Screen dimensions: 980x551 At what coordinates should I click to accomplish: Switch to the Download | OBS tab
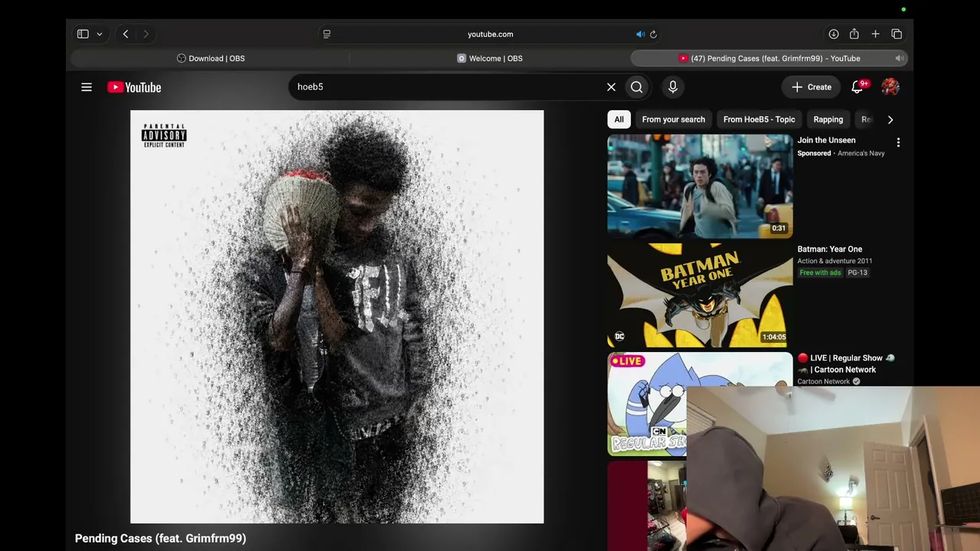(211, 58)
